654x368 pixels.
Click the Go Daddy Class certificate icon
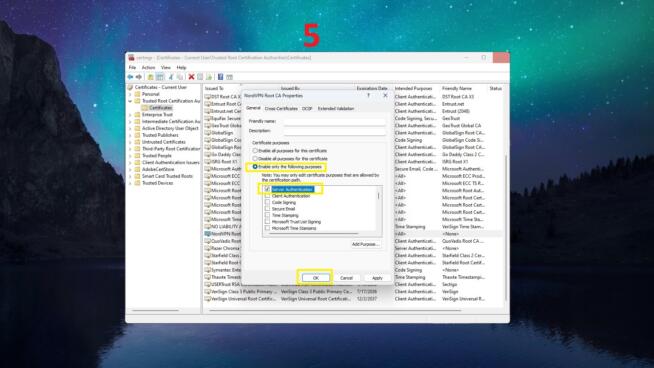click(x=208, y=154)
